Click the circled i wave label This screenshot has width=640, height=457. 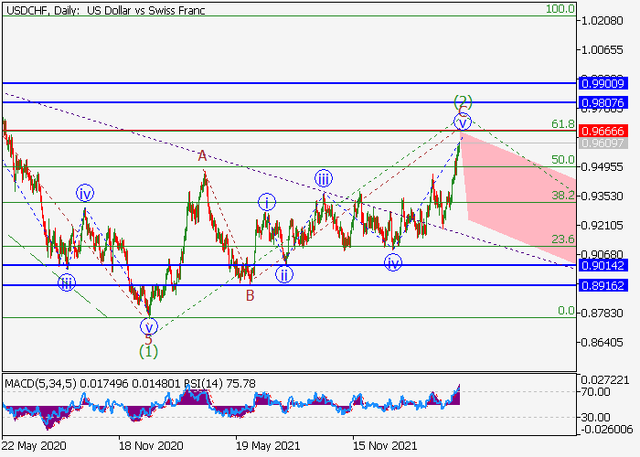[267, 202]
